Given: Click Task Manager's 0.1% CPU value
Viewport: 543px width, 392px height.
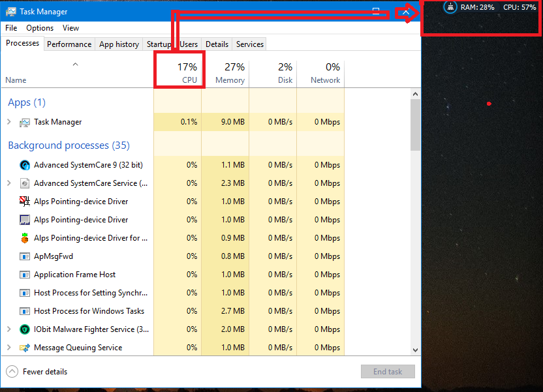Looking at the screenshot, I should tap(189, 122).
